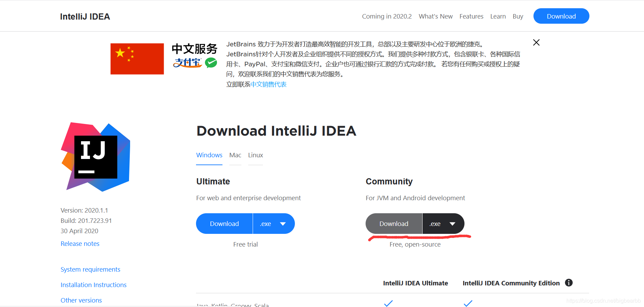Download the Ultimate edition
Screen dimensions: 644x307
224,224
